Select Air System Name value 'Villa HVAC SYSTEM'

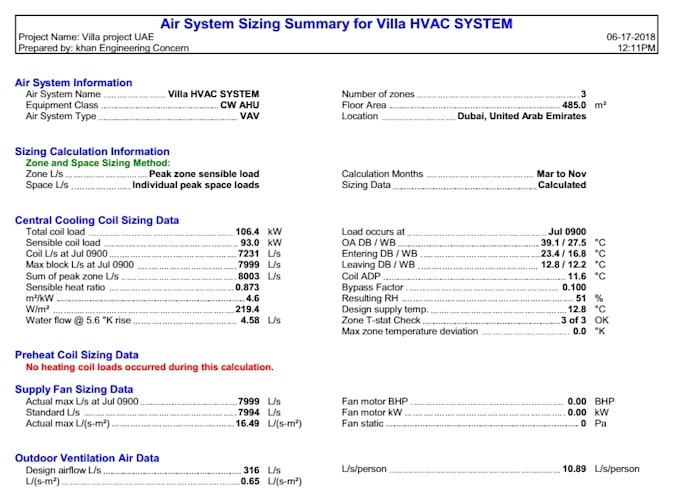[213, 94]
